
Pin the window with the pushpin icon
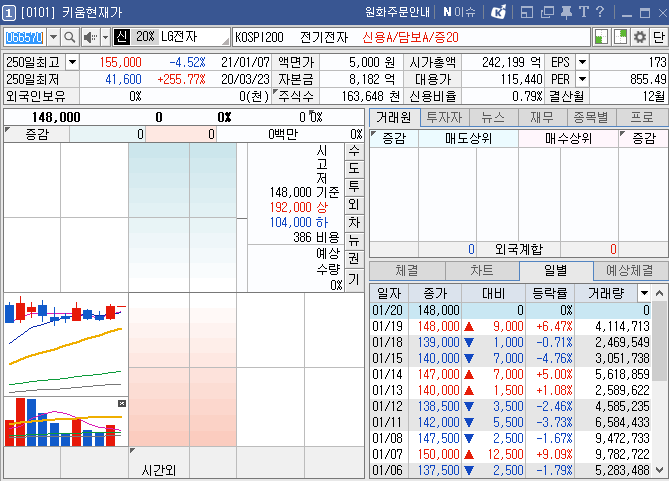coord(566,12)
